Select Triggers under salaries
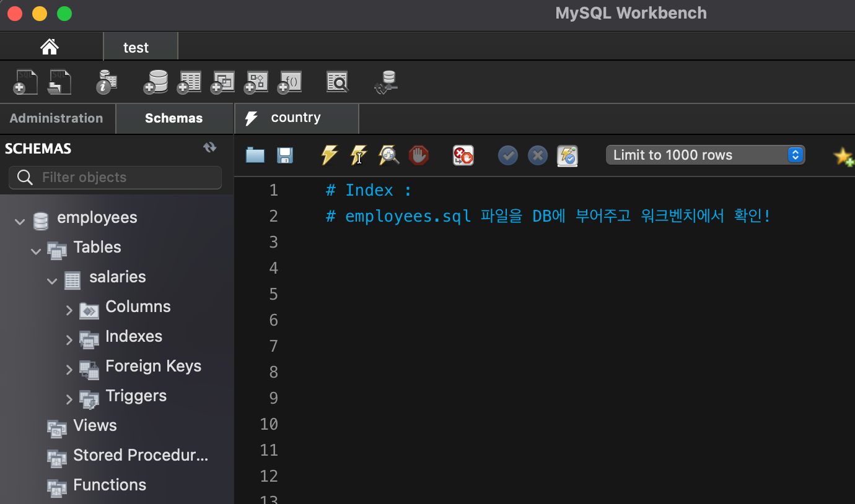The height and width of the screenshot is (504, 855). pyautogui.click(x=136, y=396)
